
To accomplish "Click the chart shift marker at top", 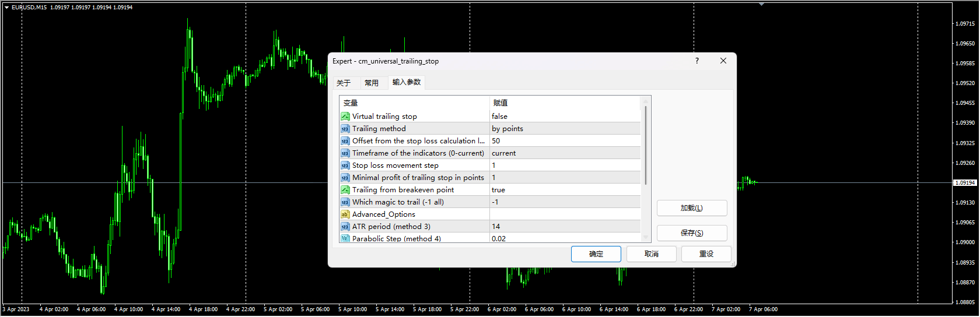I will (761, 4).
